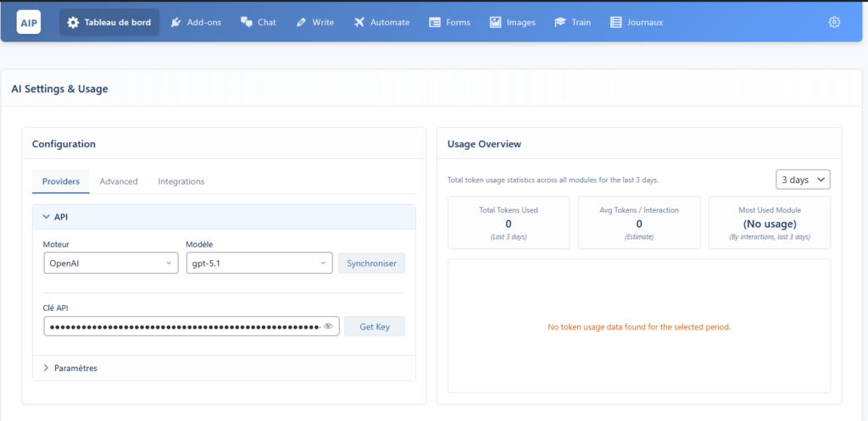Screen dimensions: 868x421
Task: Switch to the Advanced tab
Action: point(119,181)
